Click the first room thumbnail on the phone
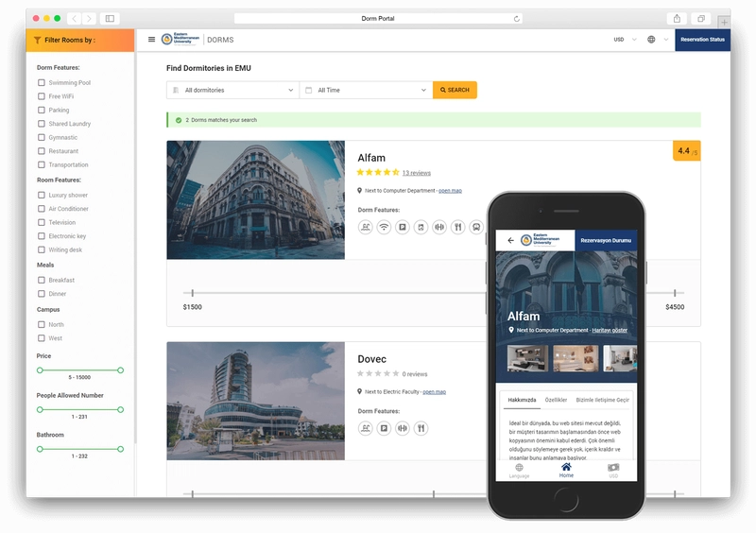The image size is (756, 533). click(x=526, y=358)
